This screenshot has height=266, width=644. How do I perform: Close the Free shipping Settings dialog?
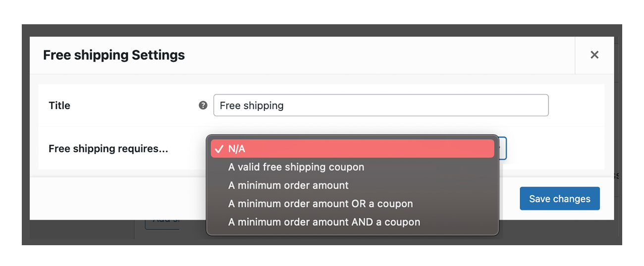594,55
